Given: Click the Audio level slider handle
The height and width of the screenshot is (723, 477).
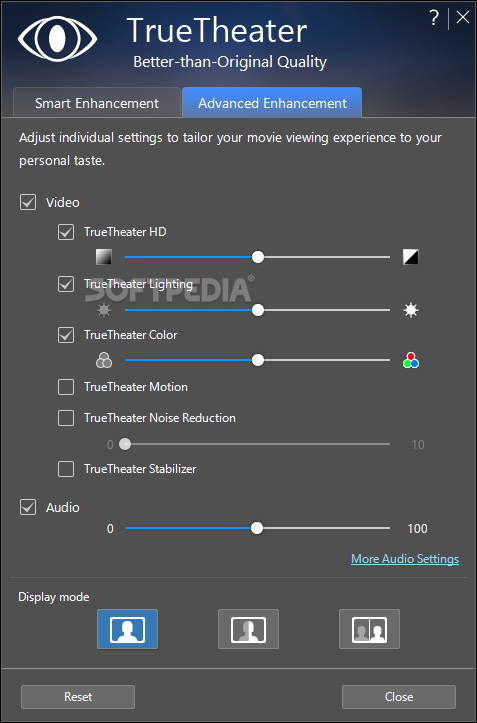Looking at the screenshot, I should [257, 528].
